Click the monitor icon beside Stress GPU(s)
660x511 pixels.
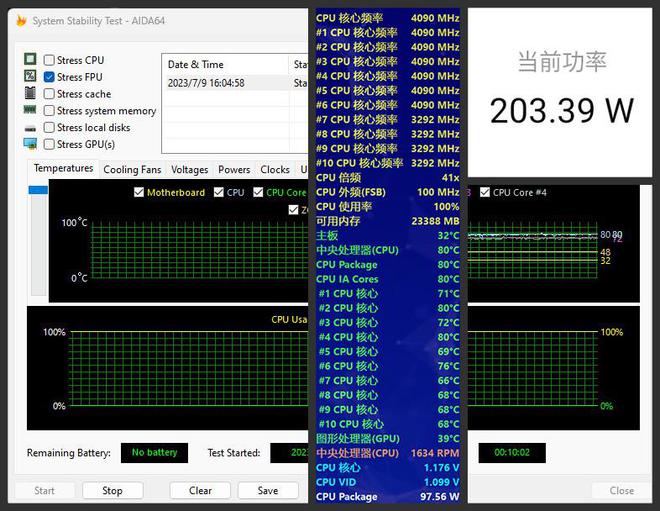coord(30,144)
